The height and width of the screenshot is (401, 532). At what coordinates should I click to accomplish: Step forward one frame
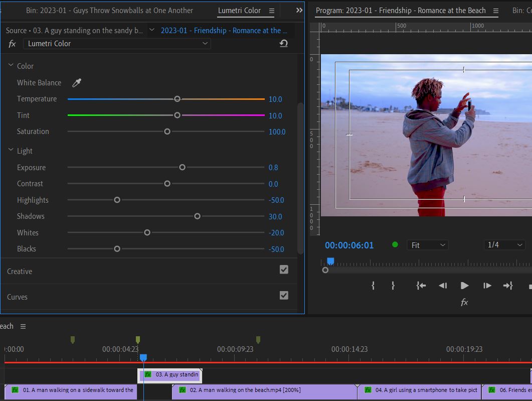coord(487,286)
